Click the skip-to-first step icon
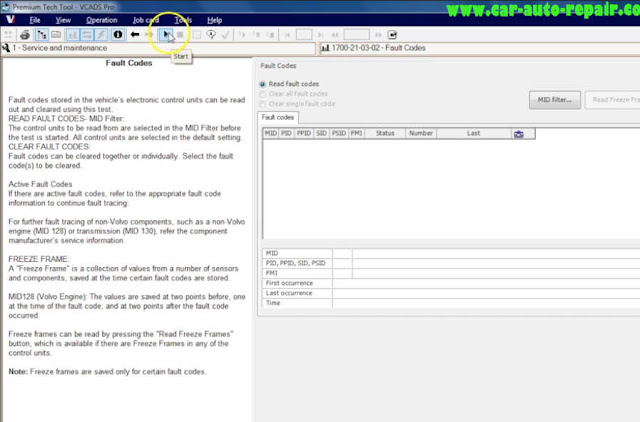Image resolution: width=640 pixels, height=422 pixels. (287, 35)
